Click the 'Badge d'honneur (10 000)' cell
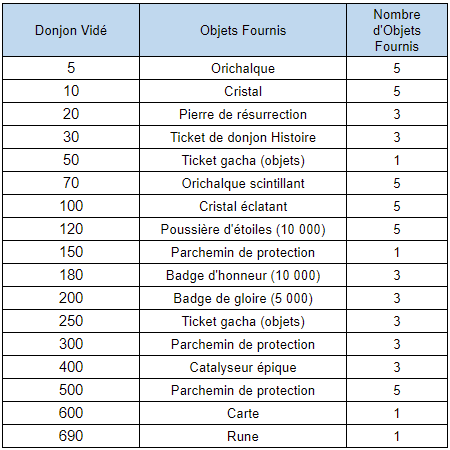Viewport: 450px width, 450px height. coord(243,275)
